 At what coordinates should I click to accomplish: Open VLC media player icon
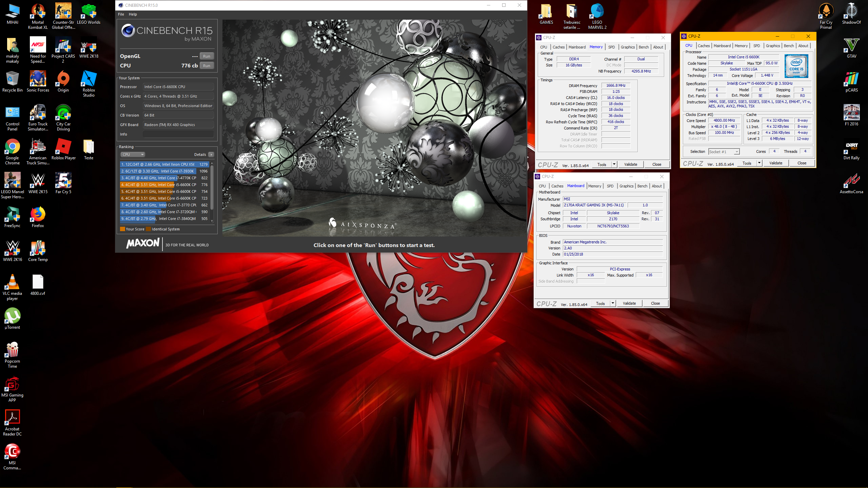click(12, 287)
